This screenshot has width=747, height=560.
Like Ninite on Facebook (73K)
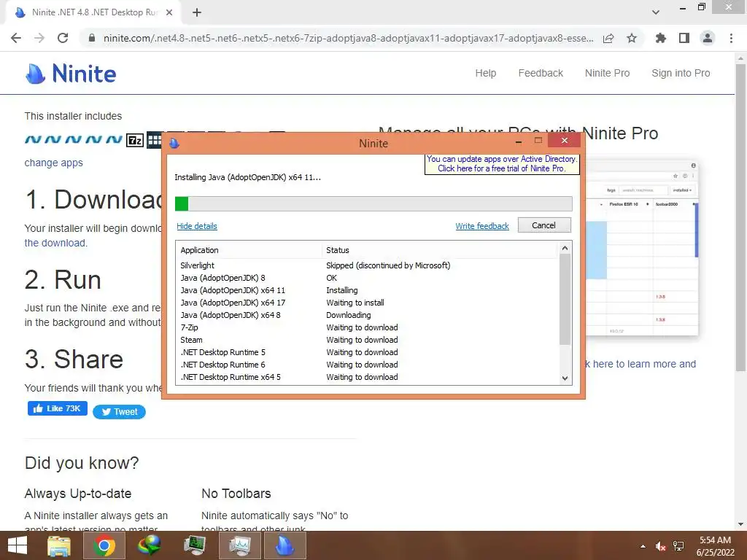point(57,408)
